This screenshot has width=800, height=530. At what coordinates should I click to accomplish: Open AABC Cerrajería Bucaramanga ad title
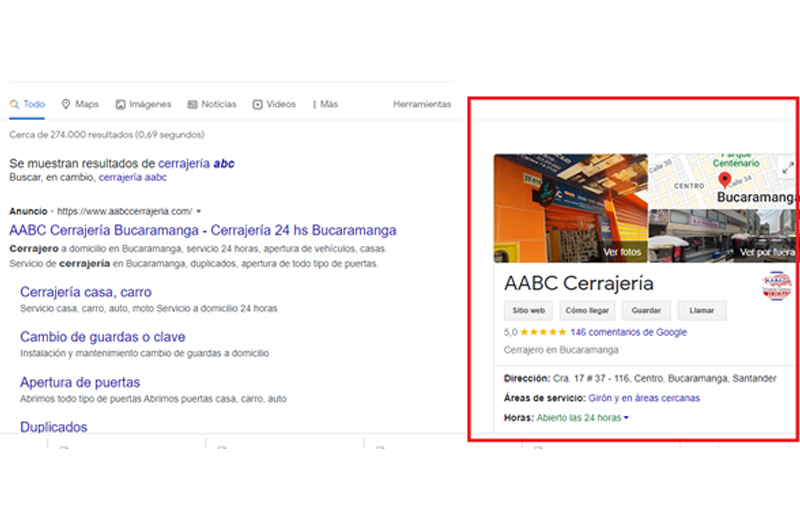(203, 230)
